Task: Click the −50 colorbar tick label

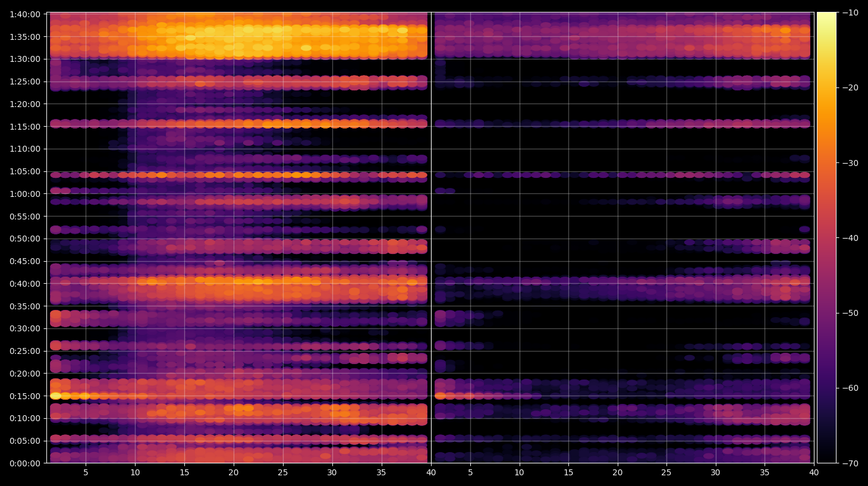Action: click(850, 313)
